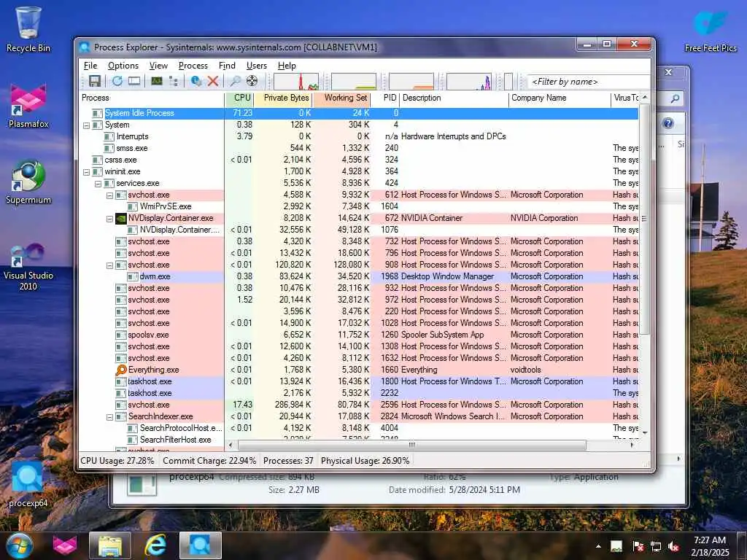747x560 pixels.
Task: Sort by Company Name column header
Action: tap(560, 98)
